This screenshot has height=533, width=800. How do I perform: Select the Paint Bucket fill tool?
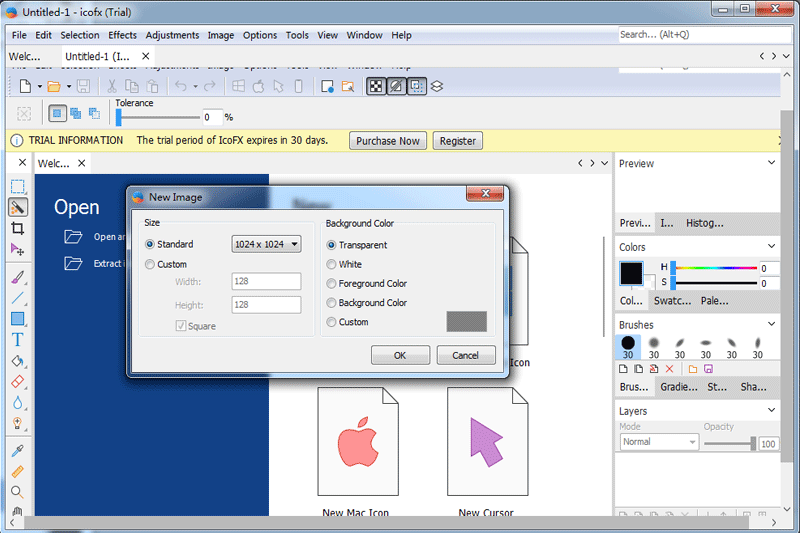[18, 361]
